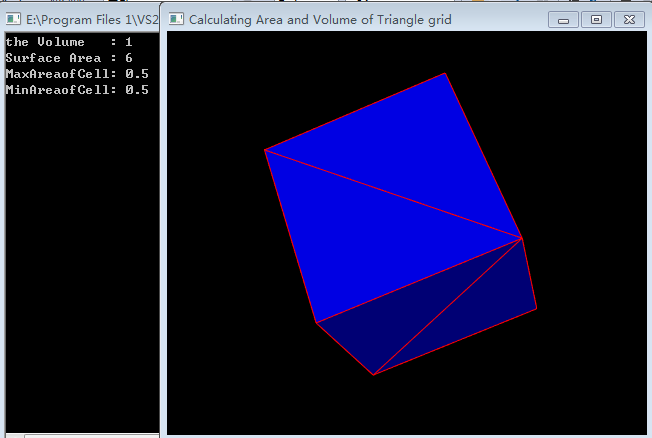
Task: Click the 'Surface Area : 6' console line
Action: click(69, 58)
